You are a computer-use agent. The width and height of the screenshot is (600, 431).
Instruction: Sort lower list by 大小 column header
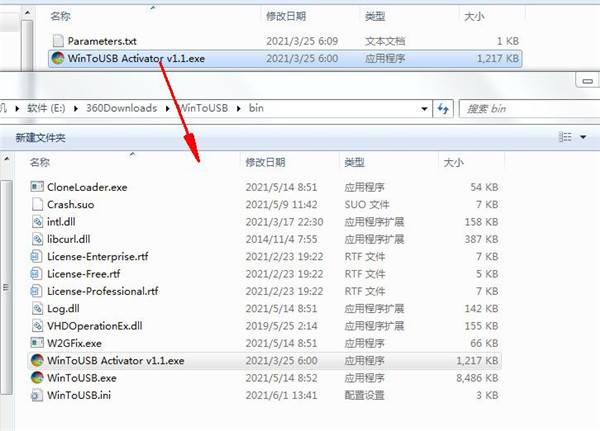(x=453, y=162)
